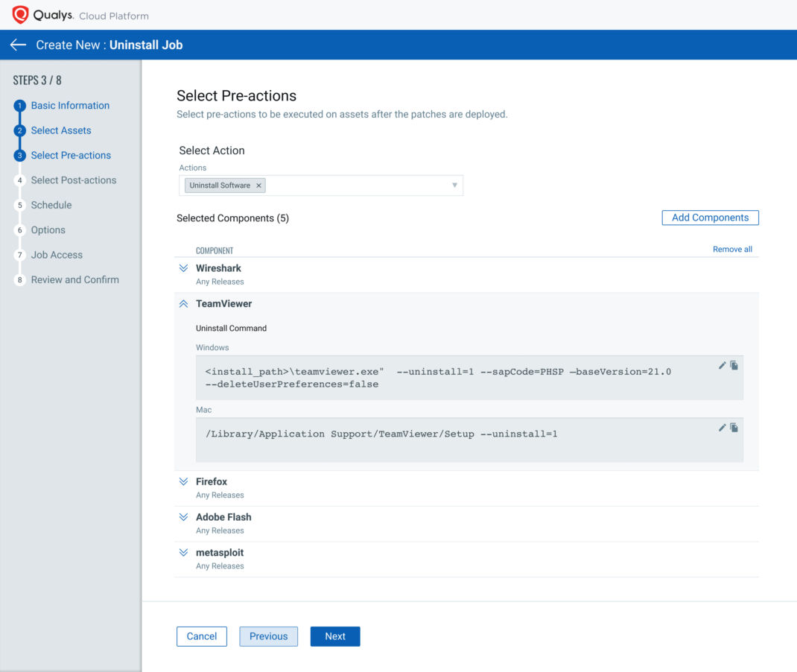The image size is (797, 672).
Task: Click the Qualys shield logo
Action: (20, 15)
